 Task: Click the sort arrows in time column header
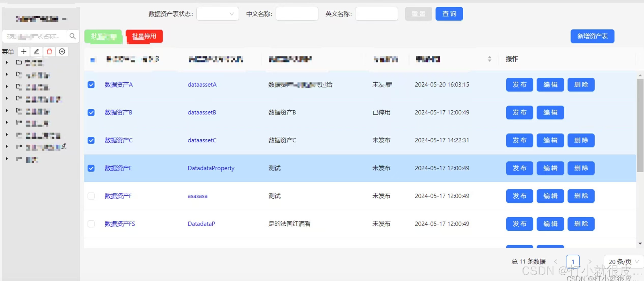489,59
